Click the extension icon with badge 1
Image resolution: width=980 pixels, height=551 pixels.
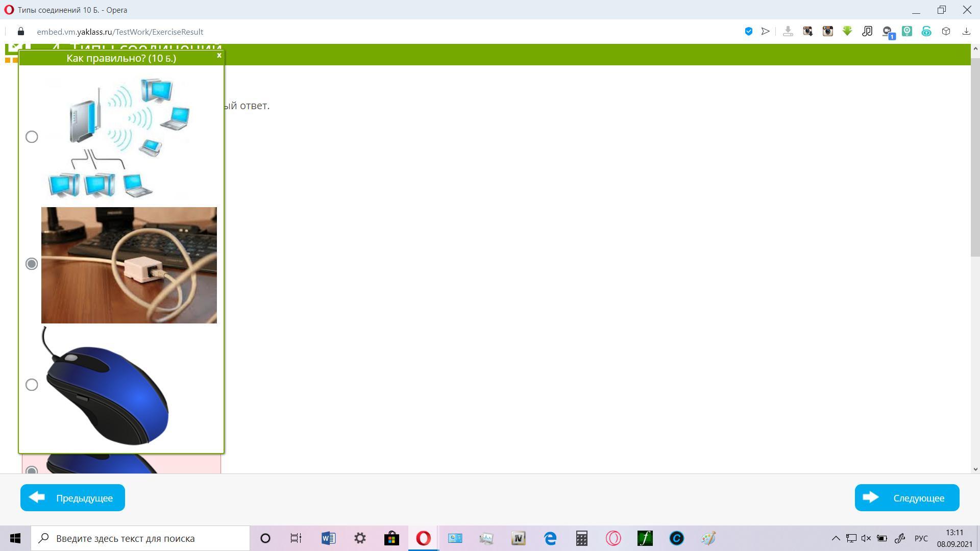pyautogui.click(x=888, y=33)
